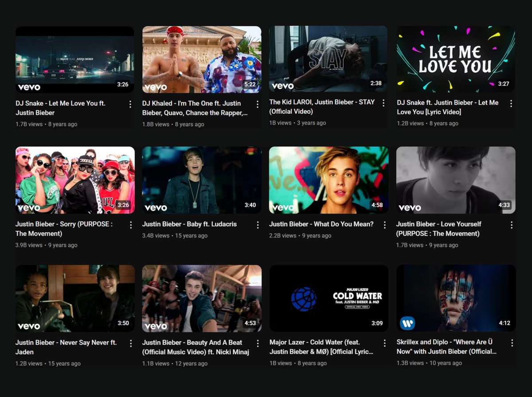Viewport: 532px width, 397px height.
Task: Open more options for Justin Bieber Sorry video
Action: [131, 225]
